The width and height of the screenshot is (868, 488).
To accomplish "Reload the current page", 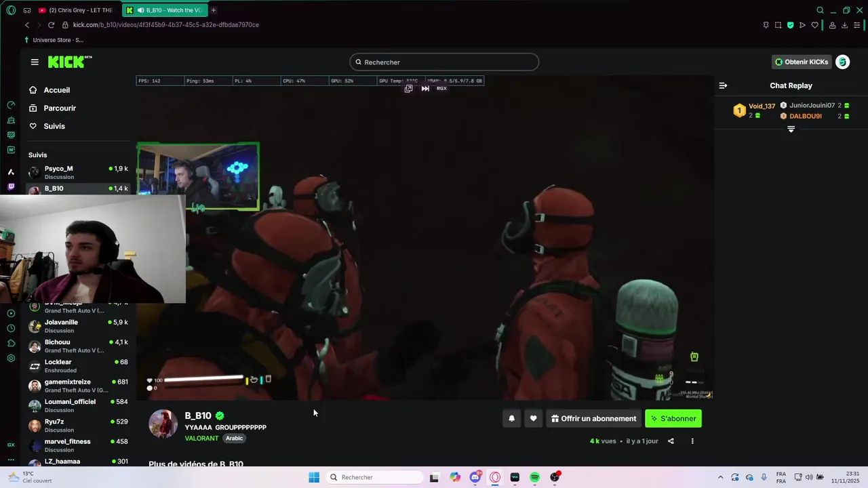I will tap(51, 25).
